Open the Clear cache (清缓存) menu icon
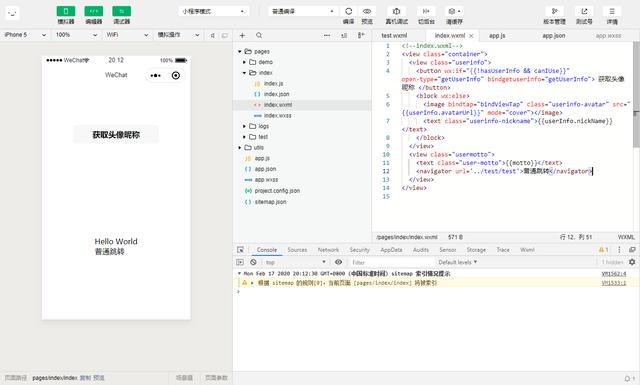This screenshot has width=640, height=385. [x=454, y=11]
